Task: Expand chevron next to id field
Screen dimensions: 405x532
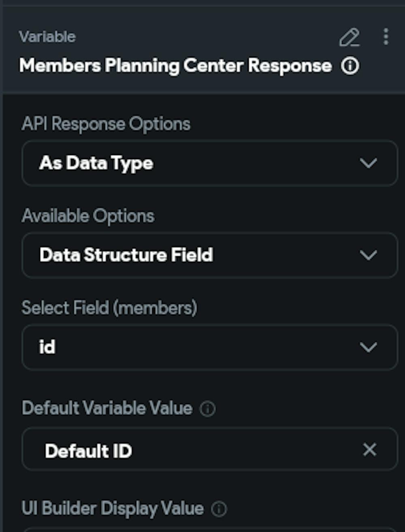Action: point(368,347)
